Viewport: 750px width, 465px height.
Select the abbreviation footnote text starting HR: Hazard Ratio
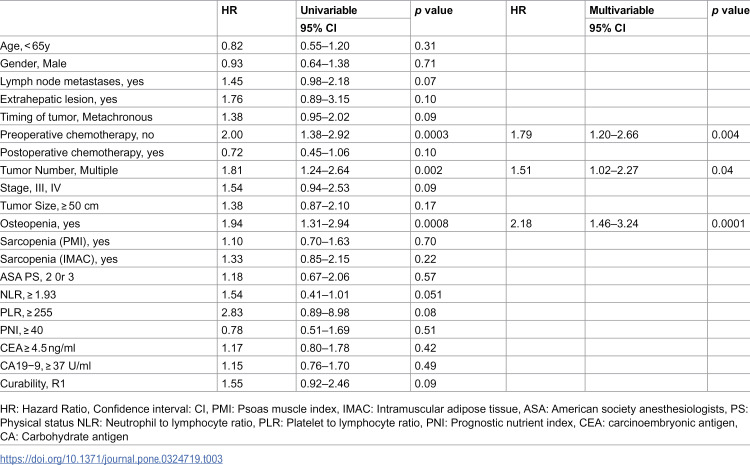(x=374, y=423)
